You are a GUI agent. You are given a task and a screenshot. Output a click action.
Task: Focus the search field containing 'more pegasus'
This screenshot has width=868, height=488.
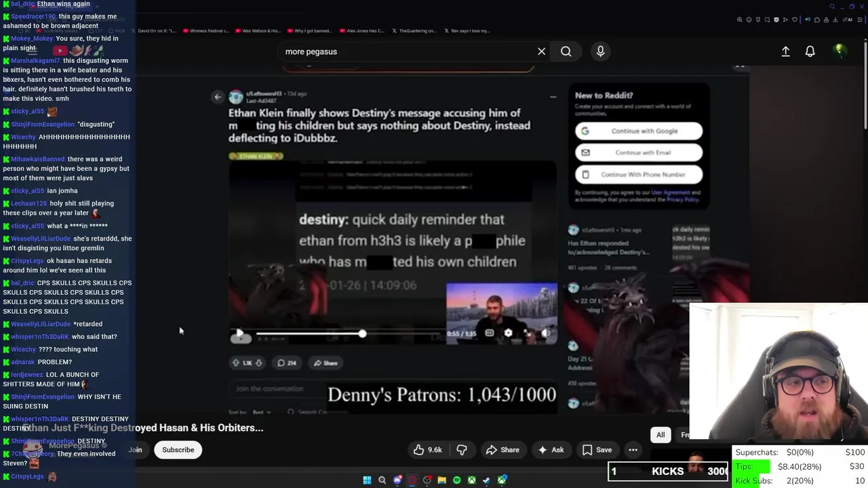click(x=407, y=52)
